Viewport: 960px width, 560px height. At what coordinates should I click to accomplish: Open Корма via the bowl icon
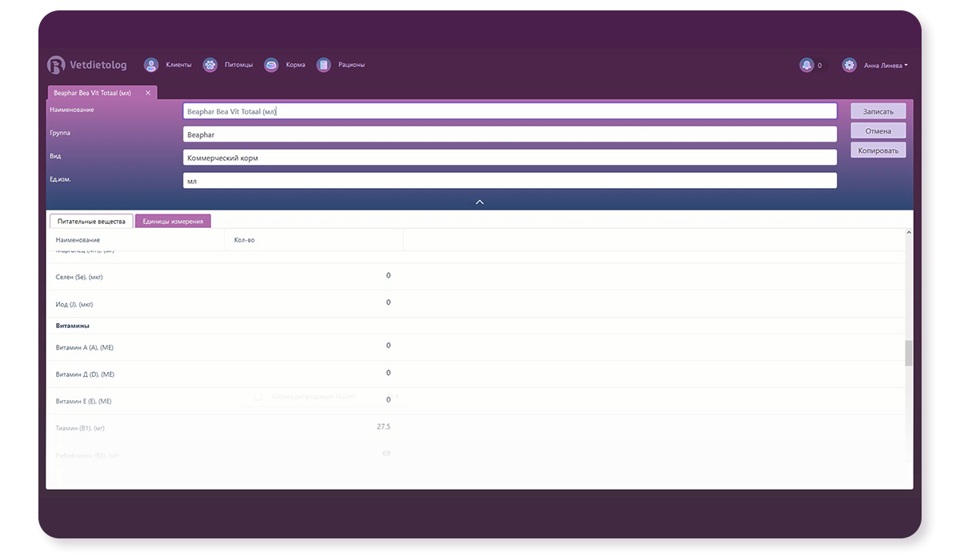(x=271, y=65)
